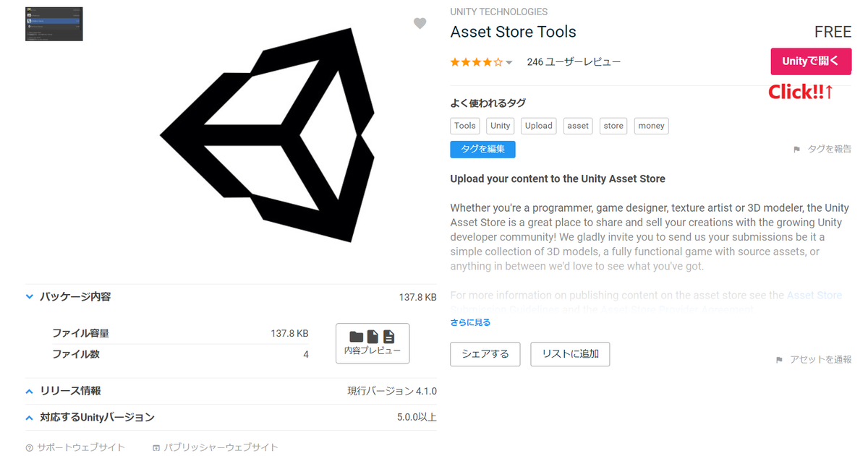
Task: Click the folder icon in 内容プレビュー
Action: pyautogui.click(x=356, y=337)
